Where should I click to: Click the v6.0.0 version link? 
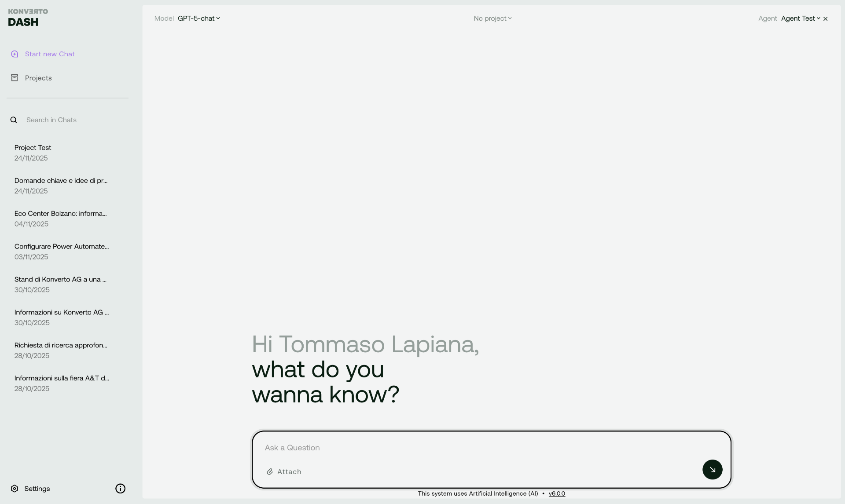click(557, 493)
